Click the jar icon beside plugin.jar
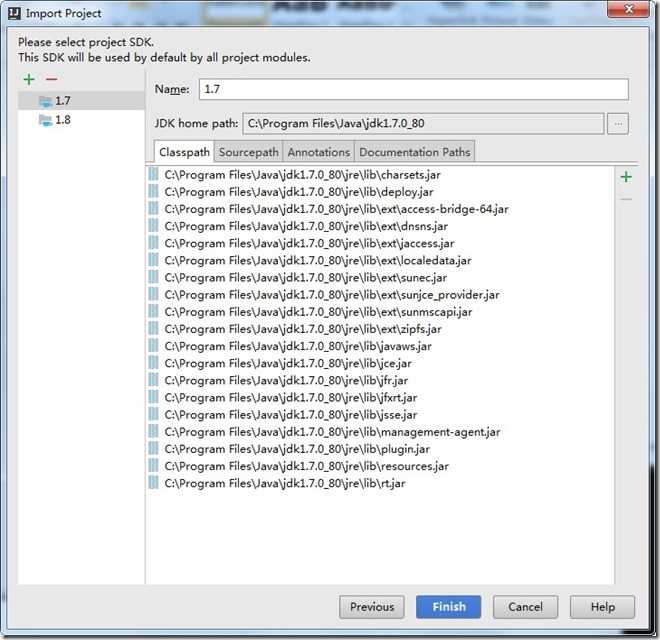 [x=154, y=449]
